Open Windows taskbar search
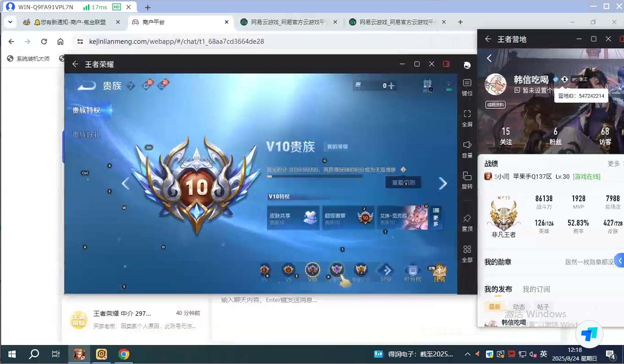Screen dimensions: 624x364 pyautogui.click(x=34, y=354)
